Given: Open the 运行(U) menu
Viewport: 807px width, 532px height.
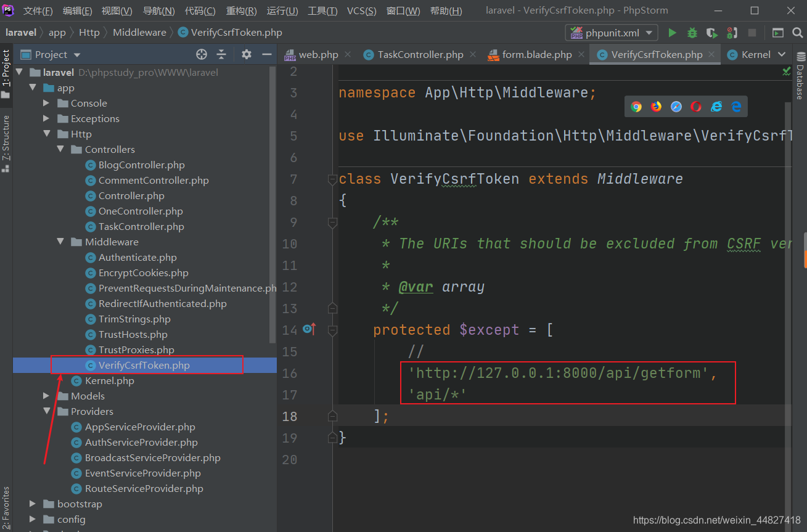Looking at the screenshot, I should (x=282, y=10).
